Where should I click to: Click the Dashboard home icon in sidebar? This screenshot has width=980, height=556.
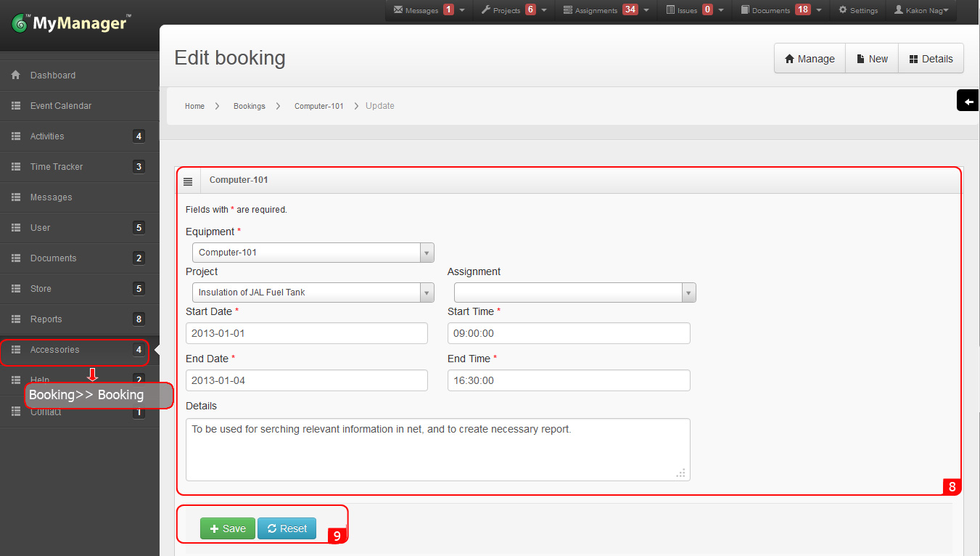[x=15, y=75]
